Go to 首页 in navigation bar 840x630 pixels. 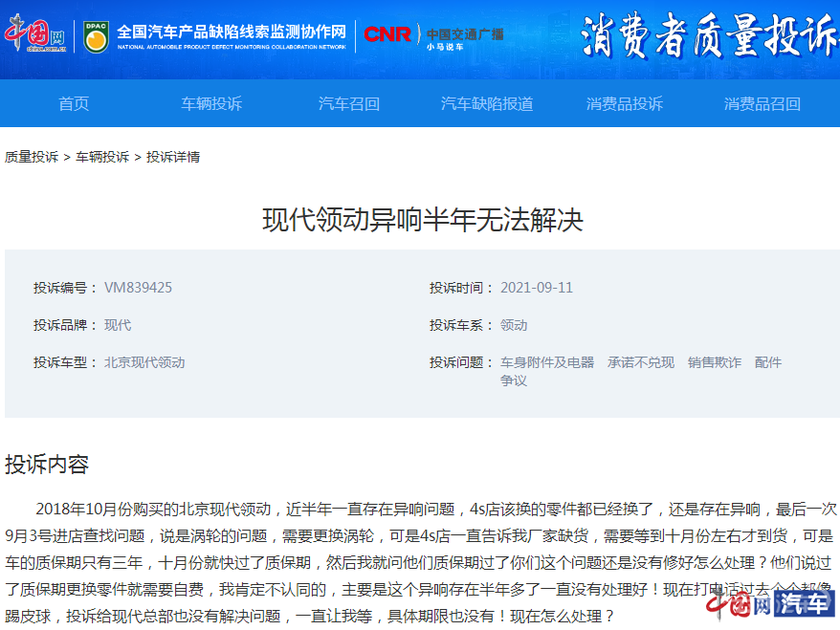point(74,103)
